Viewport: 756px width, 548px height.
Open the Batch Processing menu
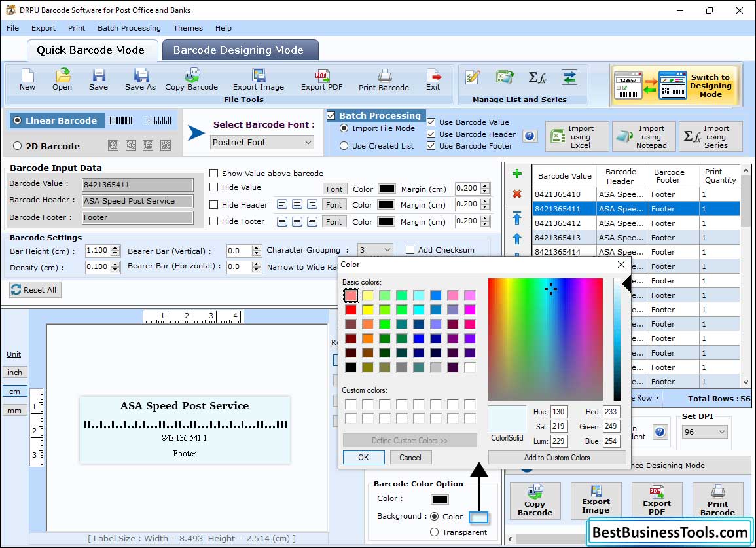click(129, 28)
